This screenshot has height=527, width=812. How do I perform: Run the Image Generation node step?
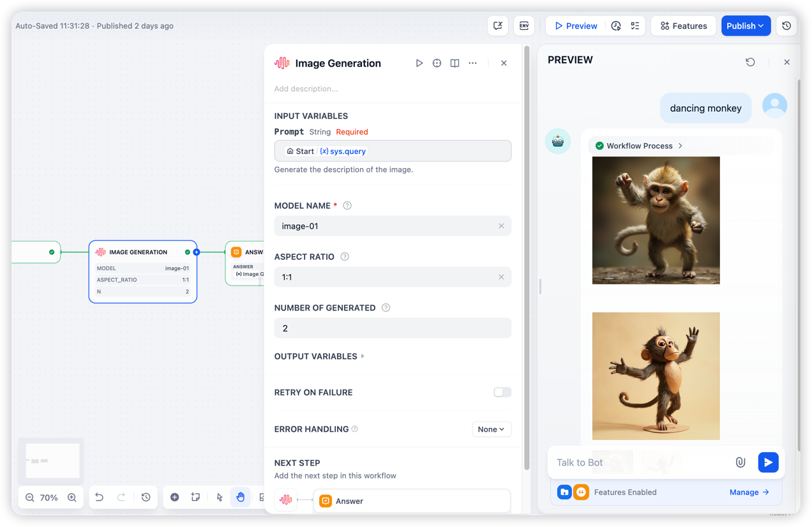[x=419, y=63]
